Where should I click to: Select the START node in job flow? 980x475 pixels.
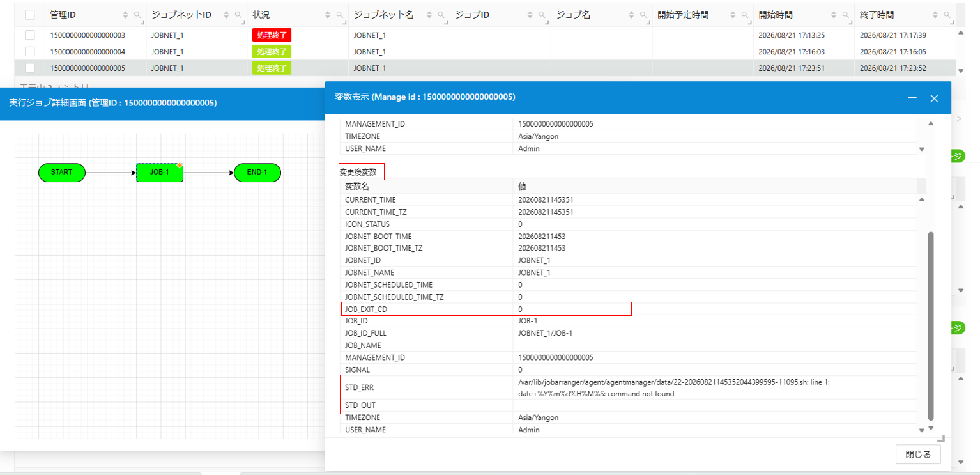61,172
